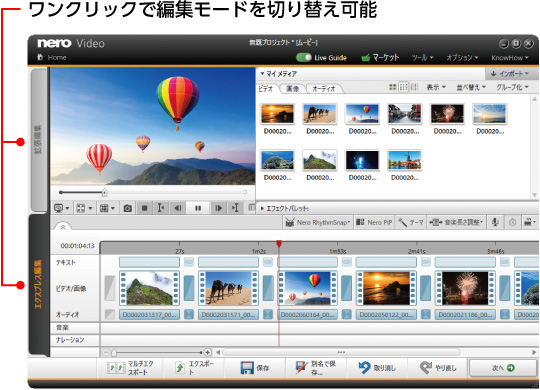
Task: Undo with the 取り消し button
Action: [377, 368]
